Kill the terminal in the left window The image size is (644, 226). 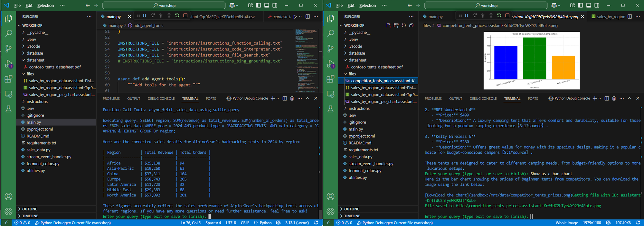pyautogui.click(x=292, y=98)
